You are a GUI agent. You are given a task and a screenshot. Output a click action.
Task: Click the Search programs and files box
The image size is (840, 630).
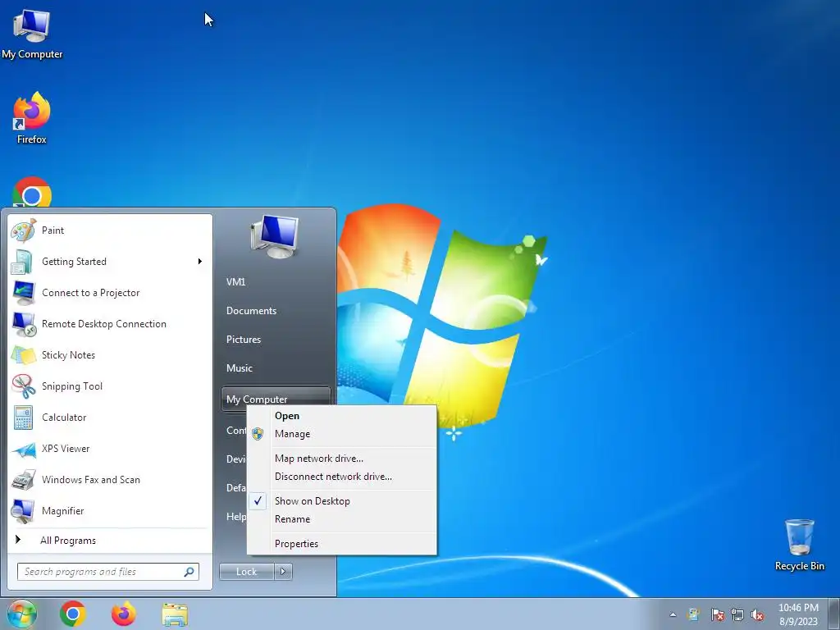pyautogui.click(x=107, y=572)
